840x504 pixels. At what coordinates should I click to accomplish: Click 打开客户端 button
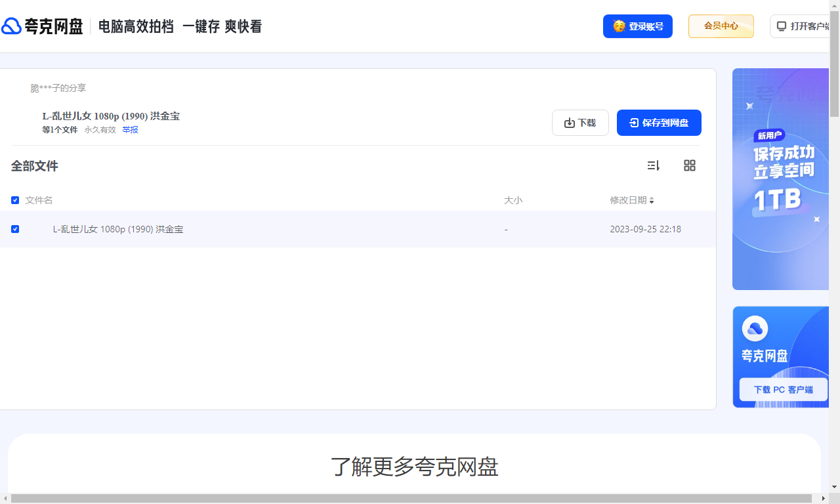tap(799, 26)
